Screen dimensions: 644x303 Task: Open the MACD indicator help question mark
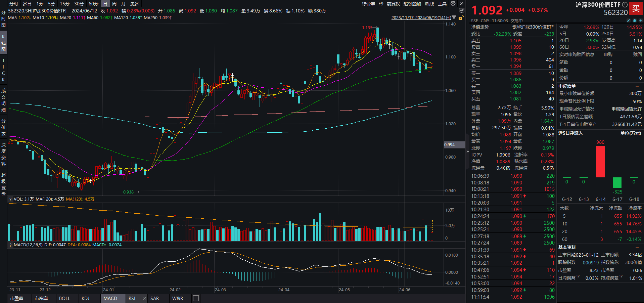[10, 245]
